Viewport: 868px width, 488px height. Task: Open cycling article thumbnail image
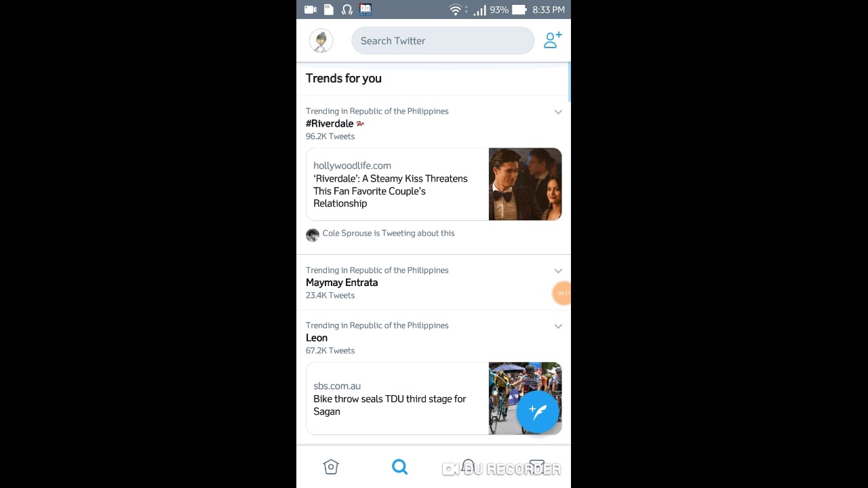525,399
